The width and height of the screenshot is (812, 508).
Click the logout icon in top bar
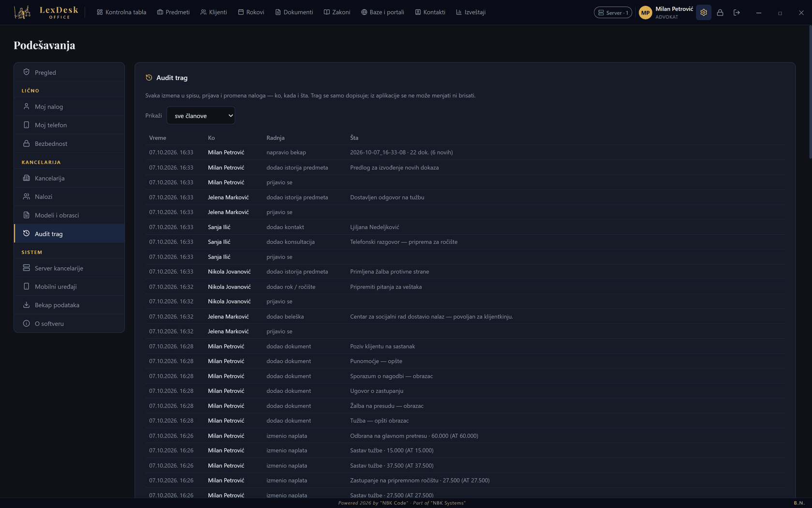coord(736,13)
